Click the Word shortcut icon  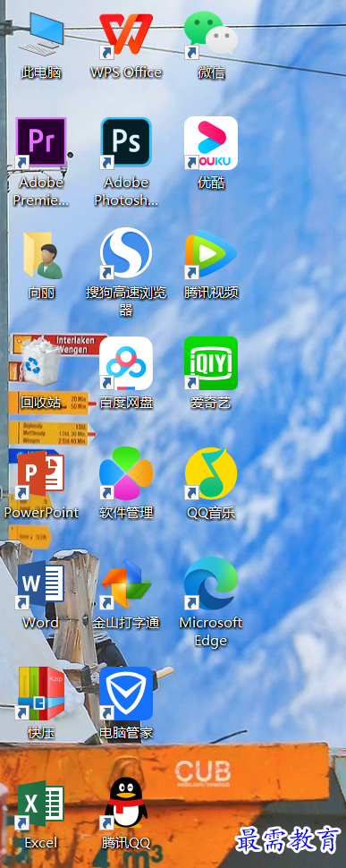click(40, 584)
